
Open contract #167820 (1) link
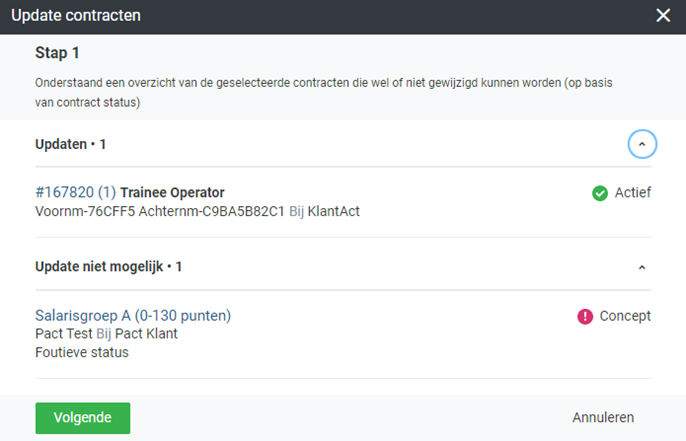(75, 192)
